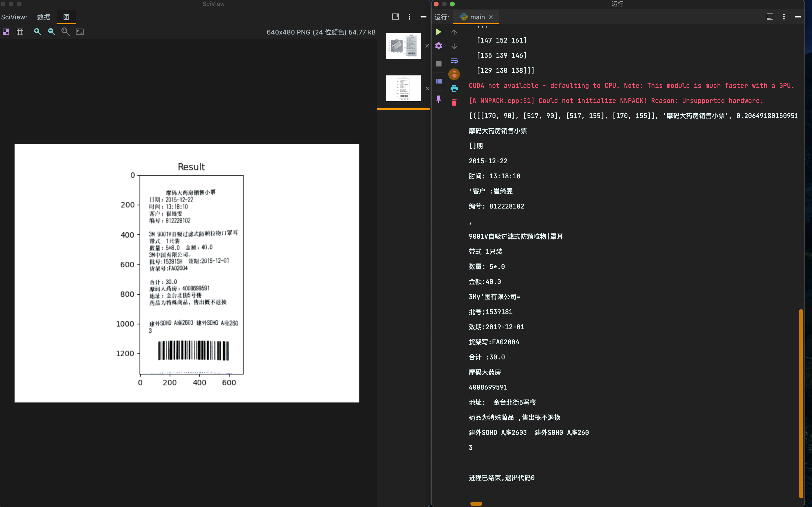Toggle soft-wrap in run console
Viewport: 812px width, 507px height.
coord(454,60)
